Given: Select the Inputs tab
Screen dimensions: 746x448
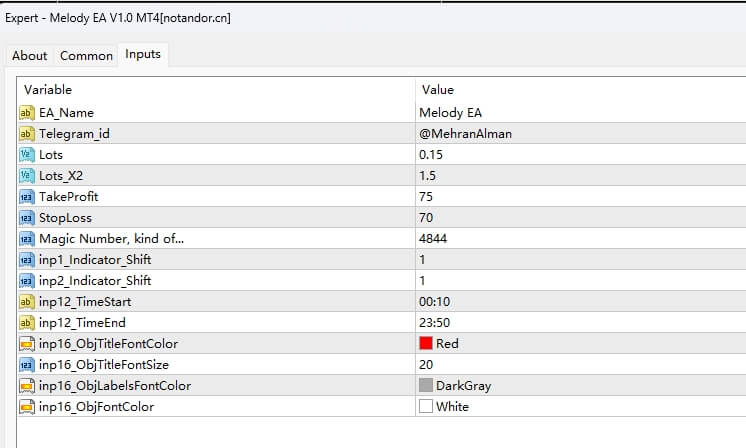Looking at the screenshot, I should 143,54.
